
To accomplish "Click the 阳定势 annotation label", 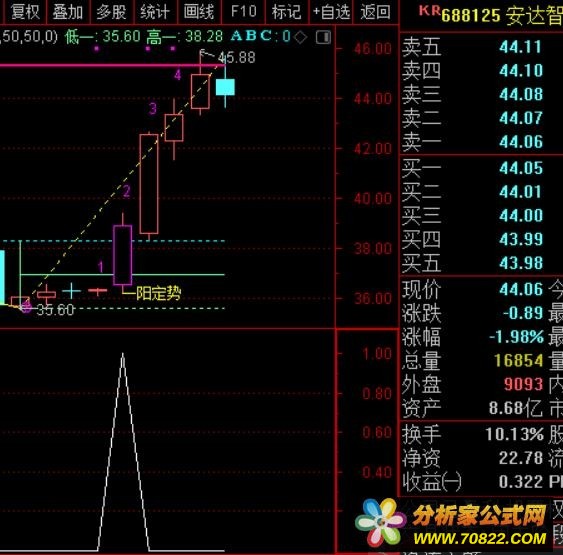I will click(158, 293).
